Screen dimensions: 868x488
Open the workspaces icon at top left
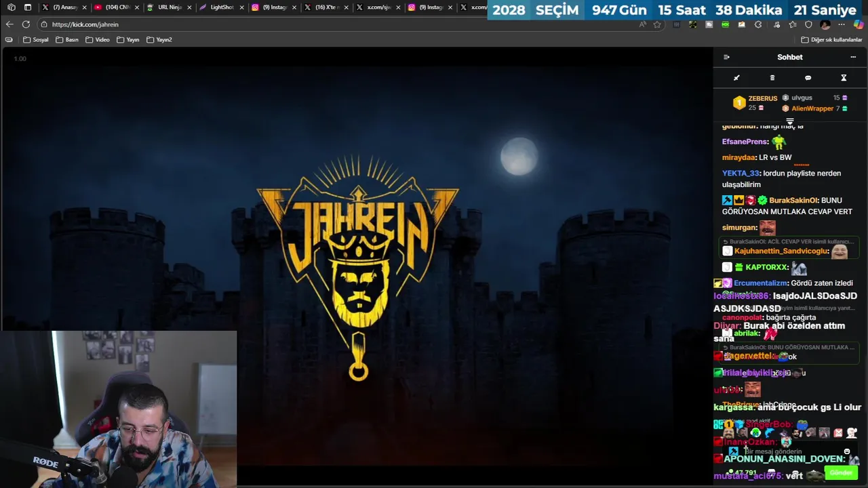[11, 7]
